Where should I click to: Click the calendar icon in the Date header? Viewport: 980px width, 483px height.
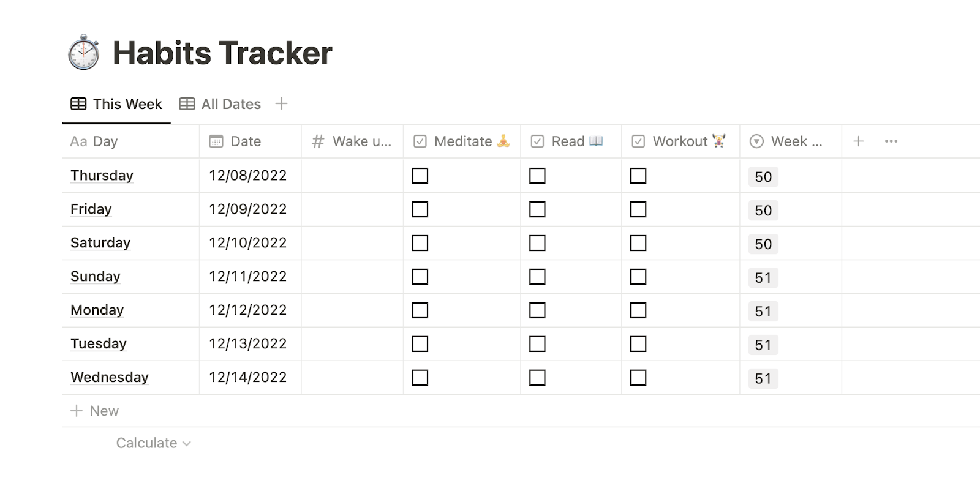pos(215,141)
